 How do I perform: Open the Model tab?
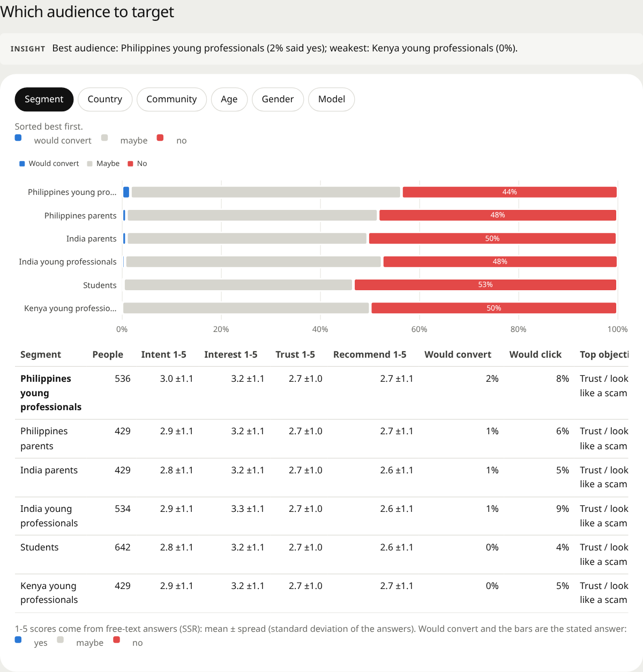pos(332,99)
